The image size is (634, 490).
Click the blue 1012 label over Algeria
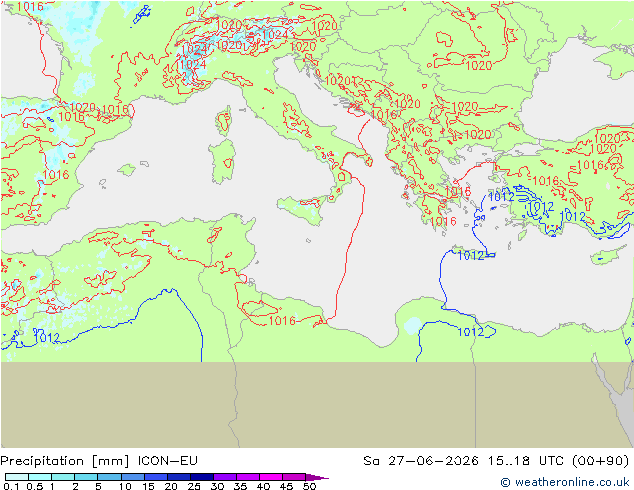click(46, 337)
